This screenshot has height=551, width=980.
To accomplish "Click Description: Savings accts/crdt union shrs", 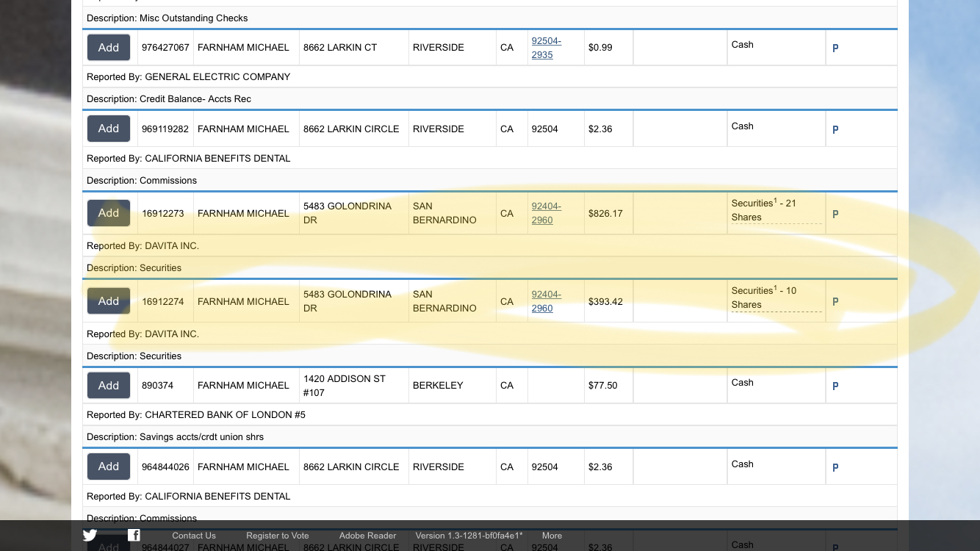I will click(x=176, y=437).
